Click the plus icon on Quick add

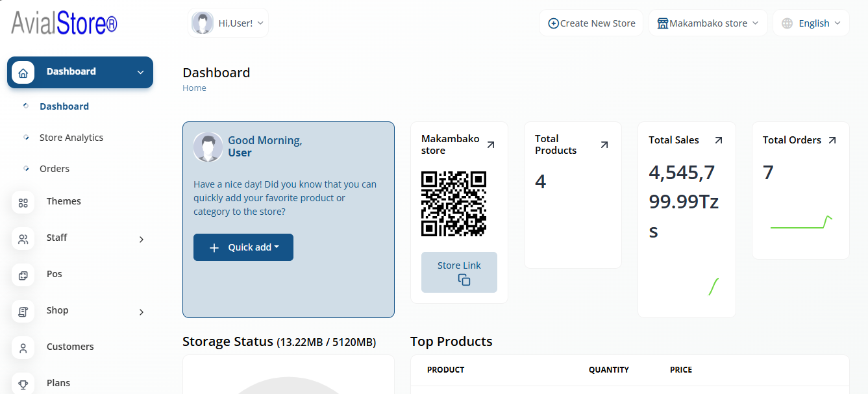click(214, 248)
